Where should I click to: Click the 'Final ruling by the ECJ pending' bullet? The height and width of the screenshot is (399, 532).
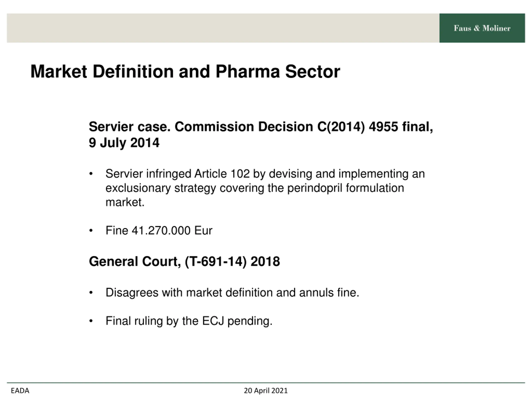(189, 321)
